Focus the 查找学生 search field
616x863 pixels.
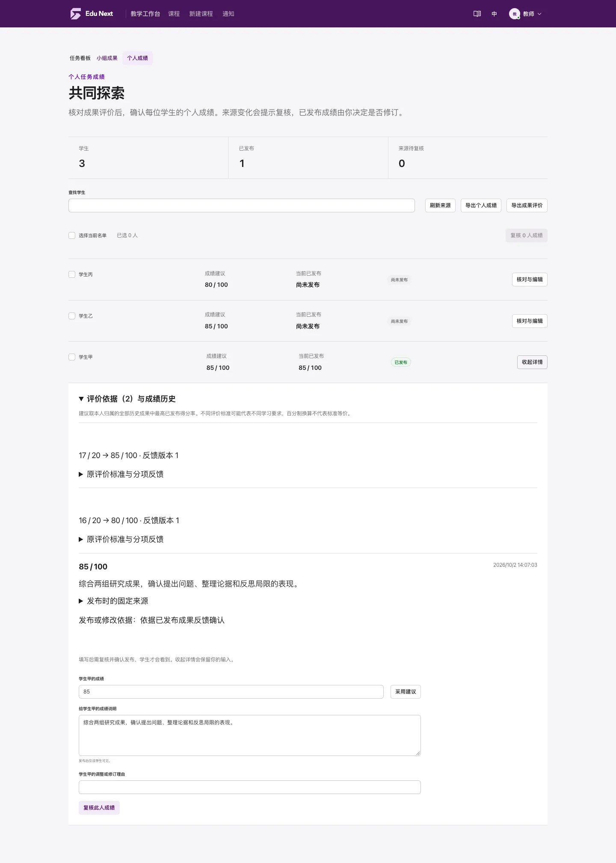pos(242,205)
